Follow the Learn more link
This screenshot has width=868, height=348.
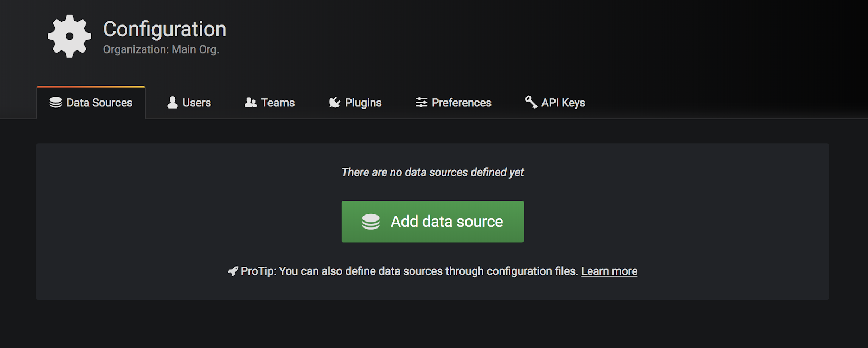(x=609, y=271)
